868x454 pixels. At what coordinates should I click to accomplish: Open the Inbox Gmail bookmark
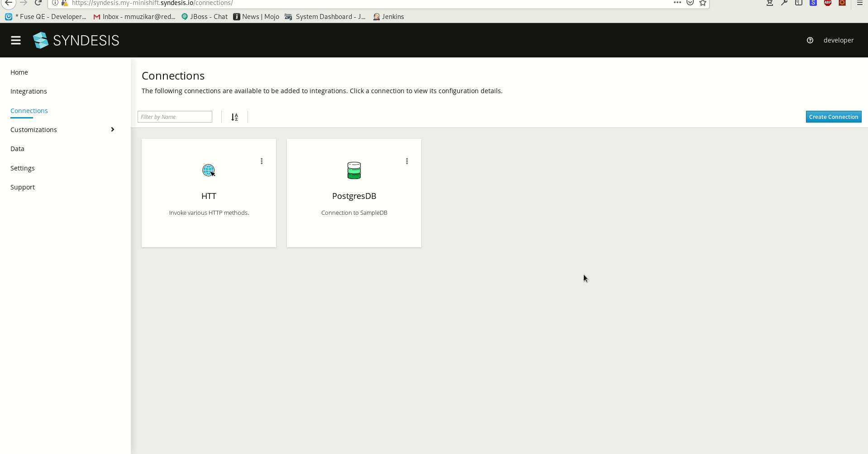[134, 17]
